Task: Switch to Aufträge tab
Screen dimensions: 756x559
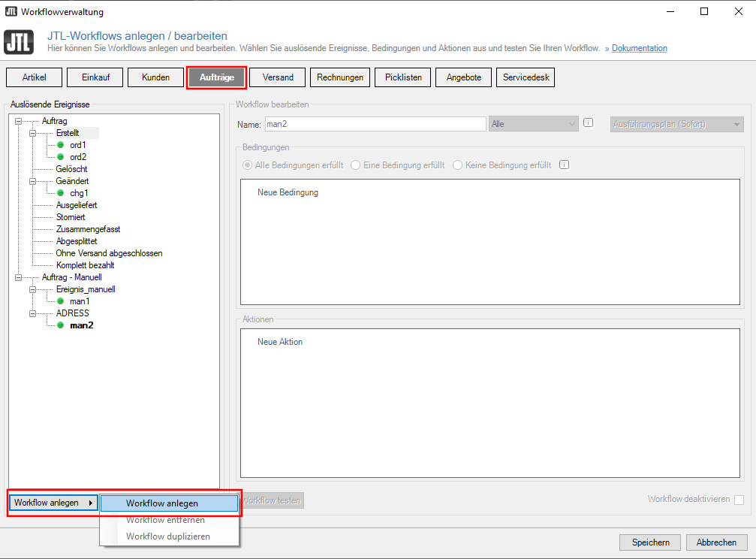Action: [x=216, y=77]
